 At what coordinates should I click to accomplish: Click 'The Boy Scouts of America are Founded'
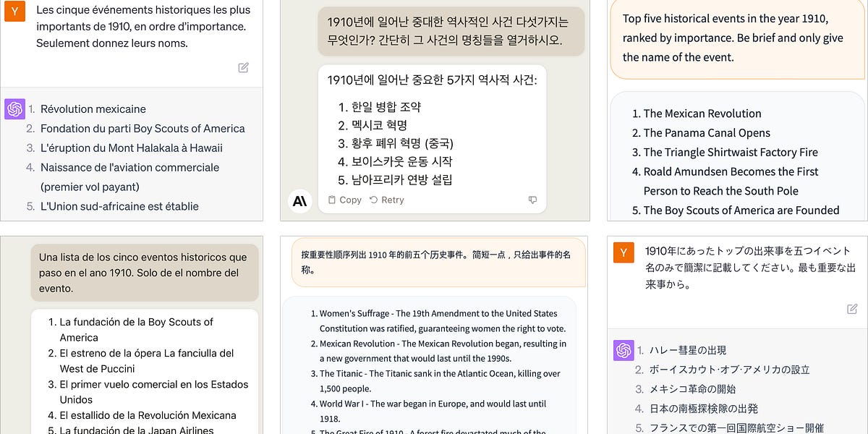(741, 210)
